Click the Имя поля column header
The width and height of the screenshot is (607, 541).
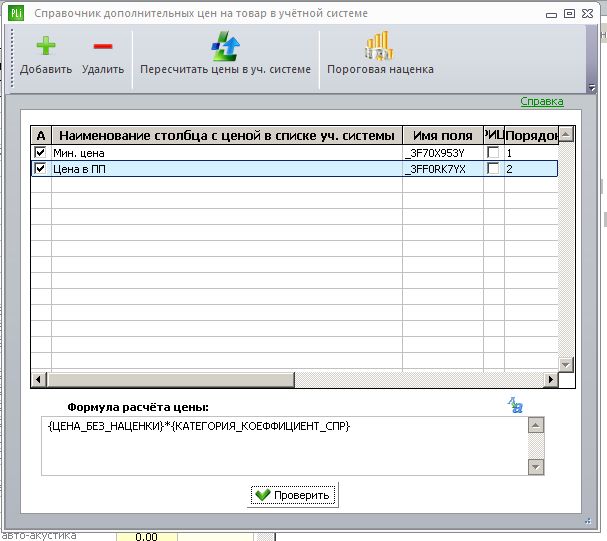point(443,135)
